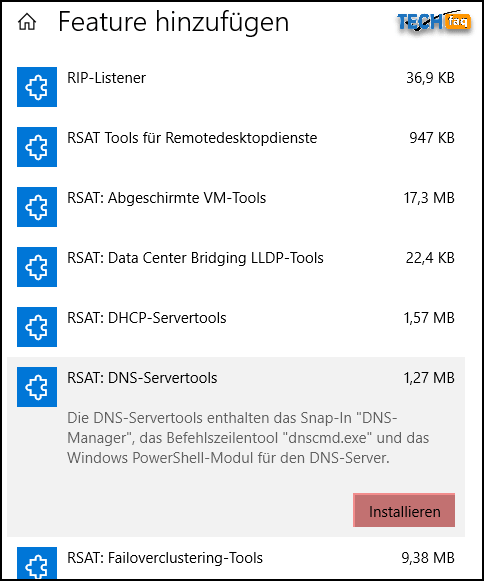
Task: Click the Feature hinzufügen page title
Action: (173, 22)
